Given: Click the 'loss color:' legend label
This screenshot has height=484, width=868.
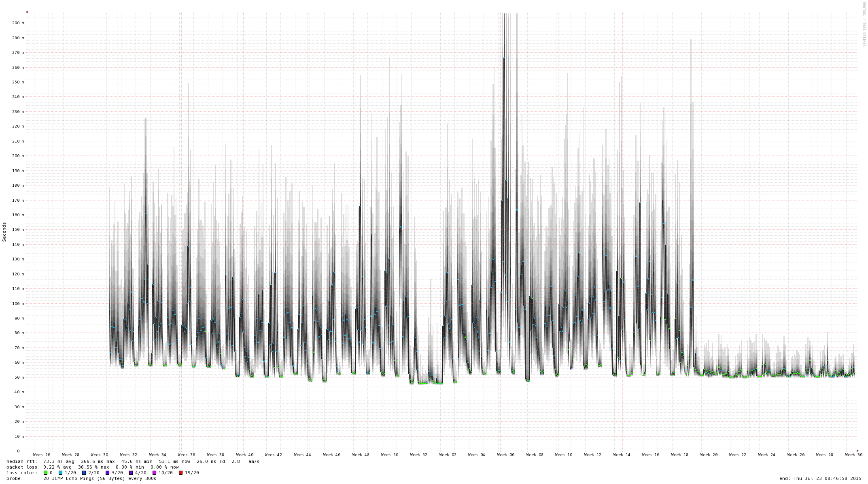Looking at the screenshot, I should tap(22, 473).
